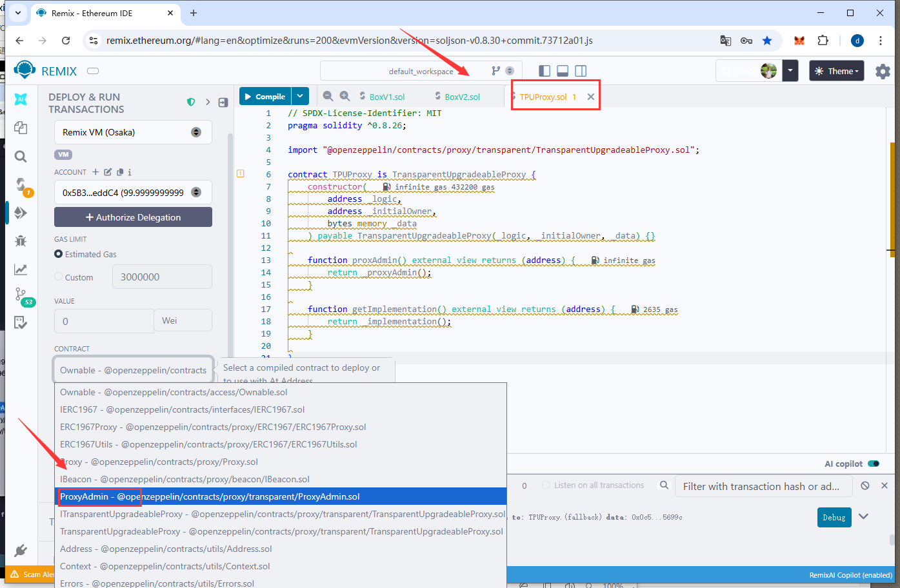Choose ProxyAdmin contract in dropdown list
The height and width of the screenshot is (588, 900).
pyautogui.click(x=281, y=496)
